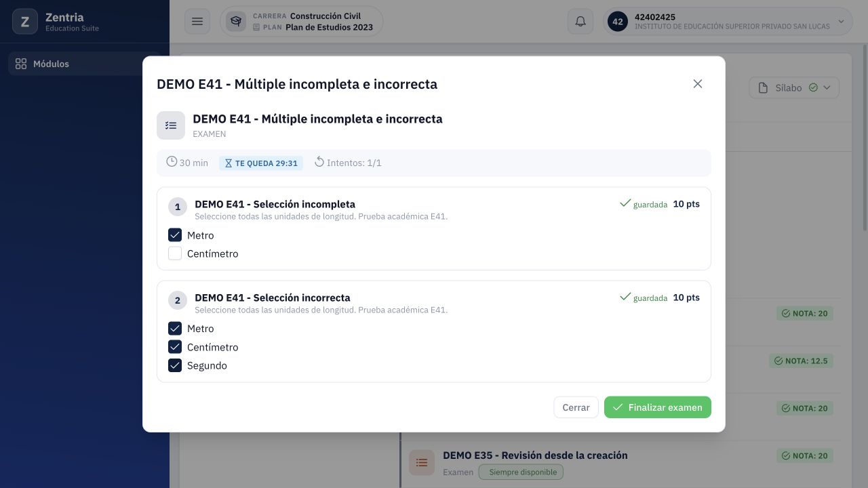
Task: Open the Carrera and Plan selector
Action: [301, 22]
